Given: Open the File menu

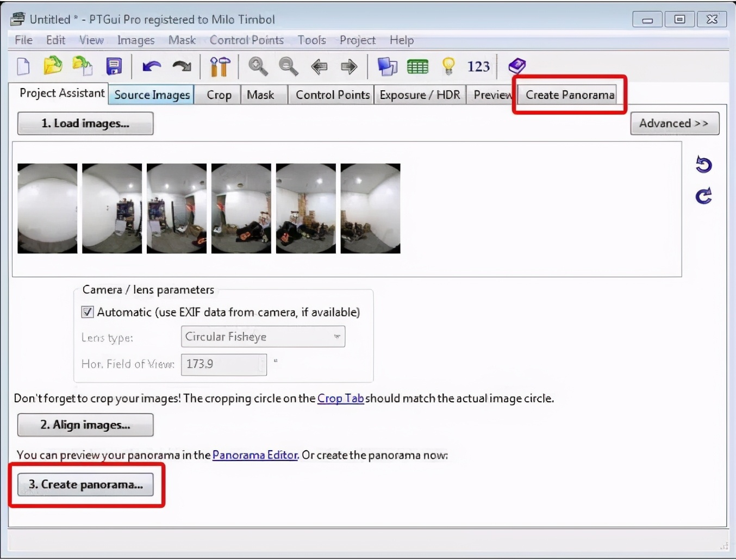Looking at the screenshot, I should pos(23,40).
